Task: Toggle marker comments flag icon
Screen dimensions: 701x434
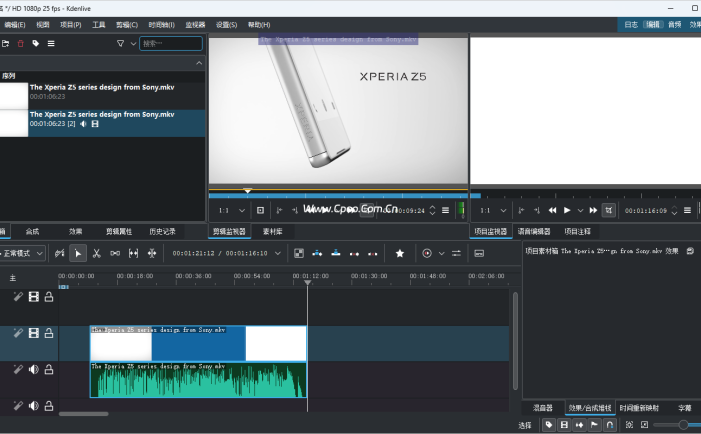Action: [594, 425]
